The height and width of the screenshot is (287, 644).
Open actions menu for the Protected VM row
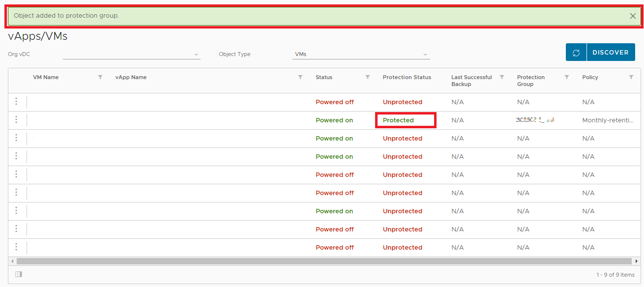[x=16, y=120]
